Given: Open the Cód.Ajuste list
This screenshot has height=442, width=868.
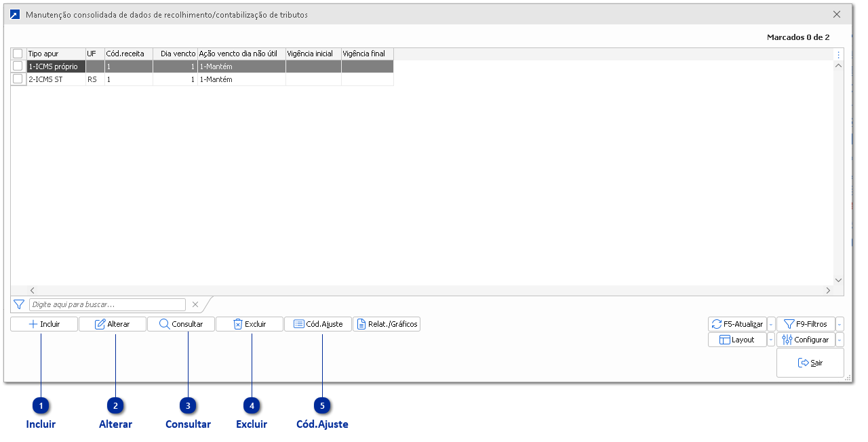Looking at the screenshot, I should tap(318, 324).
